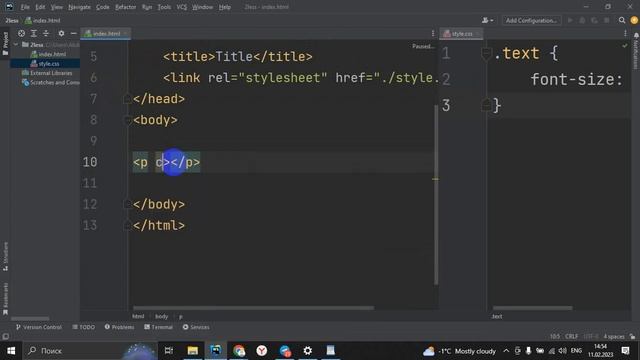Select style.css in the project tree

coord(45,63)
